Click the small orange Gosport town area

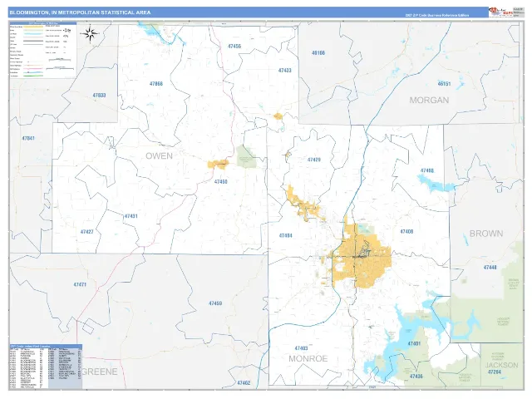[x=278, y=116]
